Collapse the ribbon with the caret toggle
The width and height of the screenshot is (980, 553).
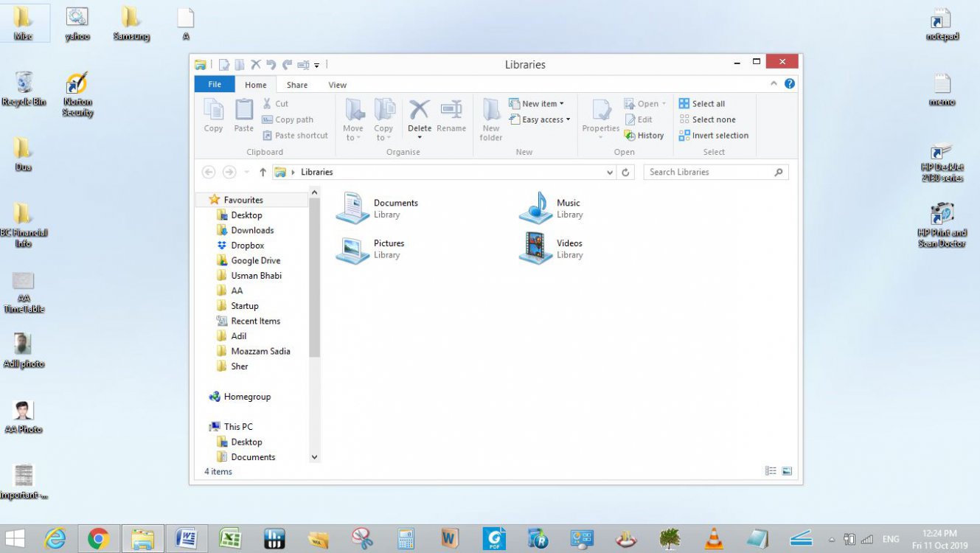(x=774, y=83)
